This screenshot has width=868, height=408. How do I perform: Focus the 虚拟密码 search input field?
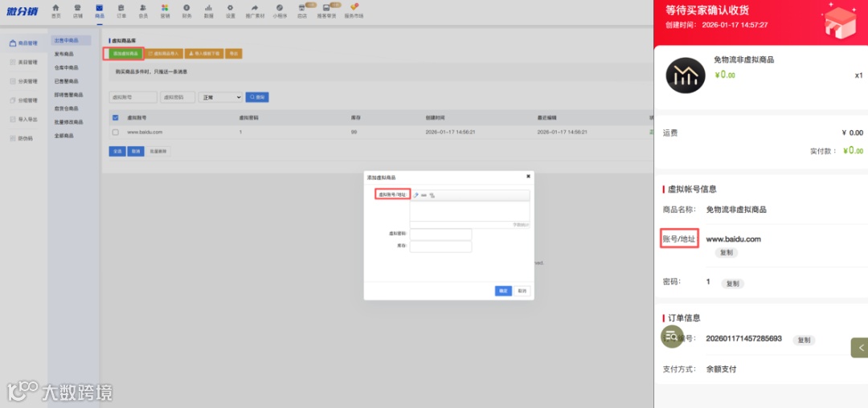click(x=178, y=97)
